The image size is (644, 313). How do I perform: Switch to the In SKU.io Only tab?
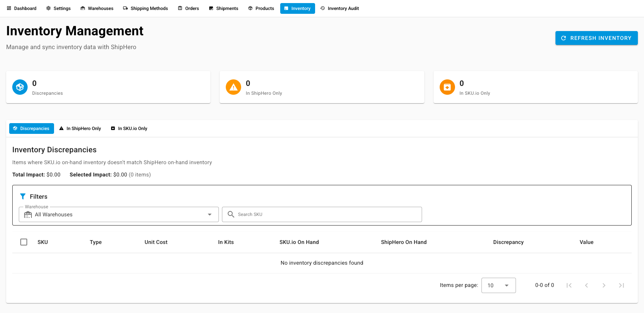(x=129, y=128)
